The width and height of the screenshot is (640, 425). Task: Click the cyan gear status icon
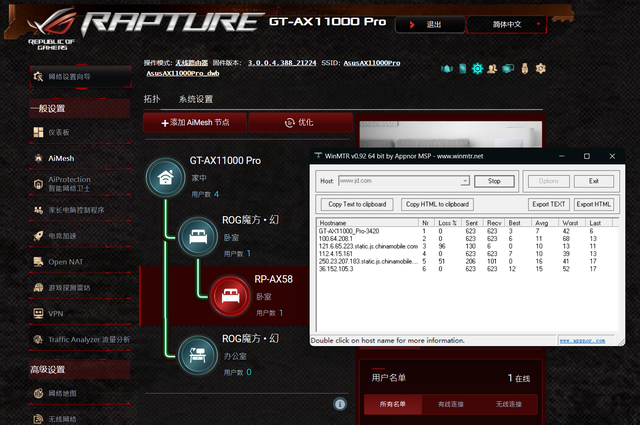point(477,69)
